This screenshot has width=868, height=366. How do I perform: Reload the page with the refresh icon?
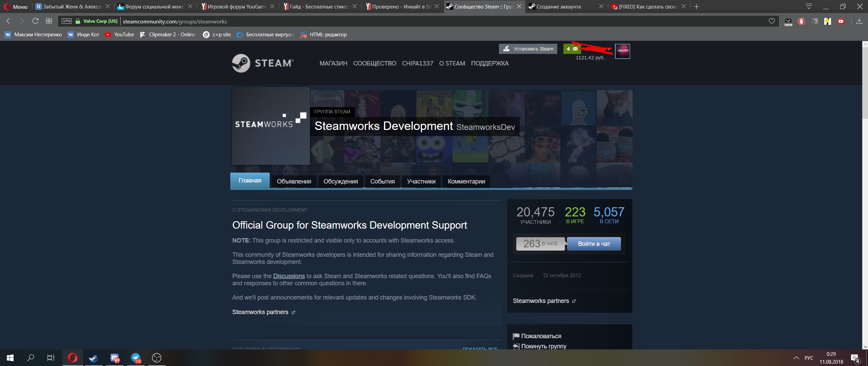[35, 21]
